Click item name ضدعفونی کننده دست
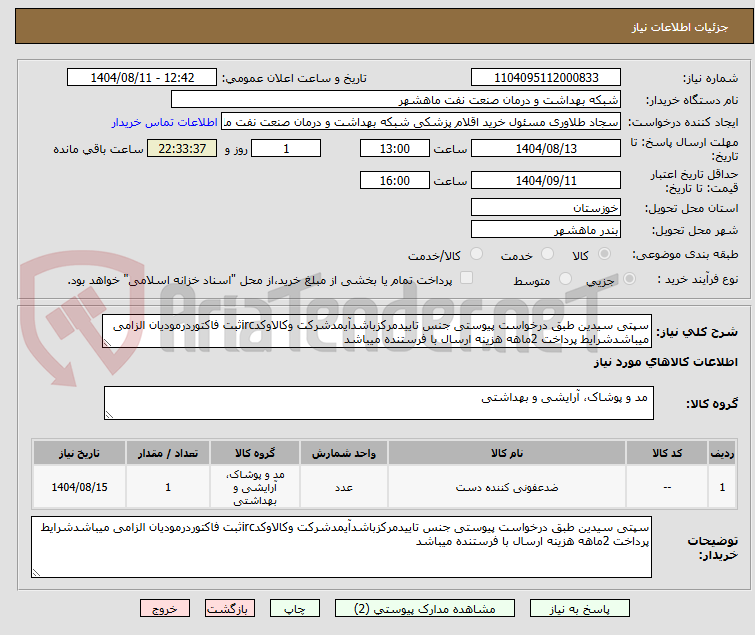755x635 pixels. tap(507, 488)
